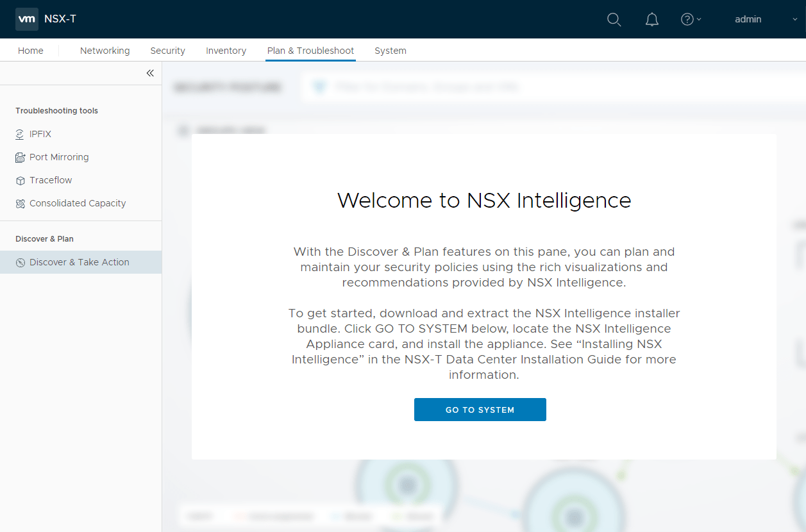
Task: Go to the Home tab
Action: [31, 51]
